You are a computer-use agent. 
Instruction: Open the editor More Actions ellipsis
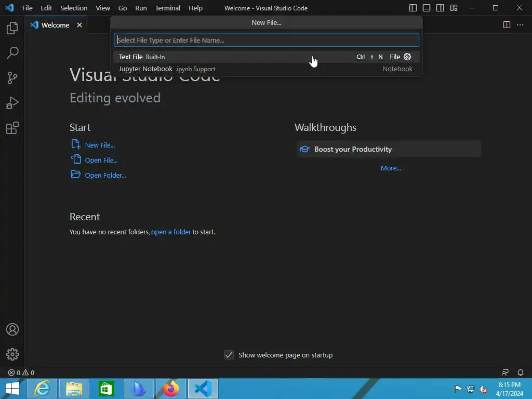click(520, 25)
